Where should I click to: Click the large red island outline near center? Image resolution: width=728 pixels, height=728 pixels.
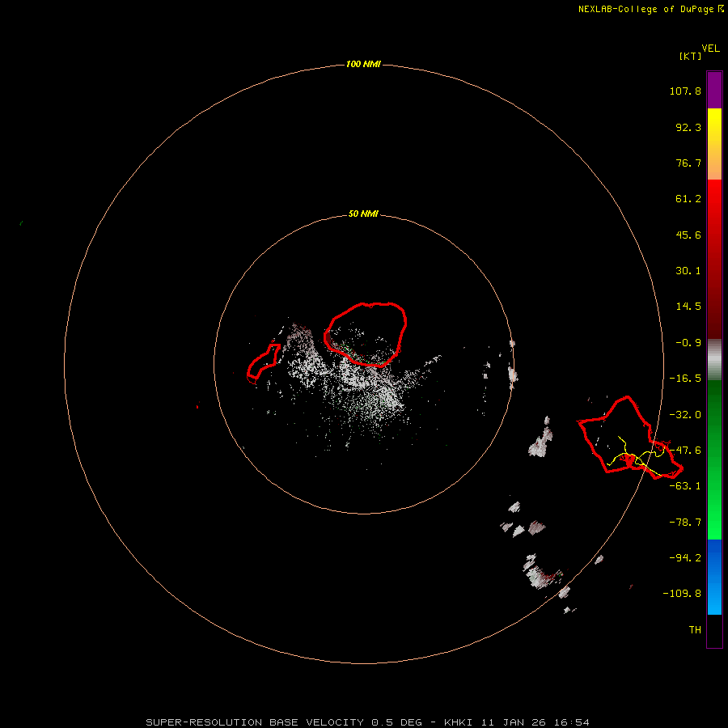coord(366,334)
